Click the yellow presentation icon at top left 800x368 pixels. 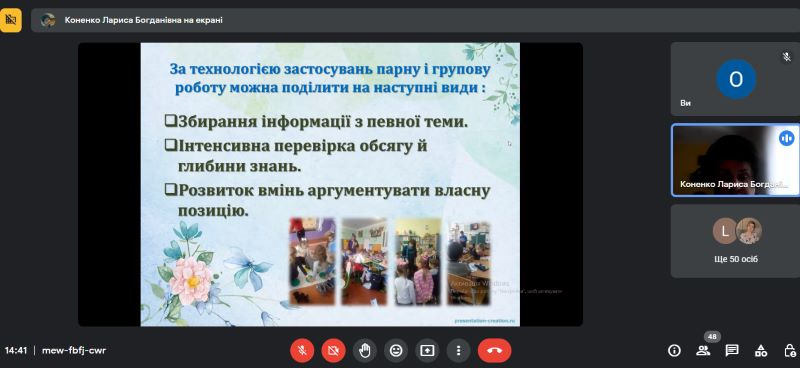(x=11, y=20)
